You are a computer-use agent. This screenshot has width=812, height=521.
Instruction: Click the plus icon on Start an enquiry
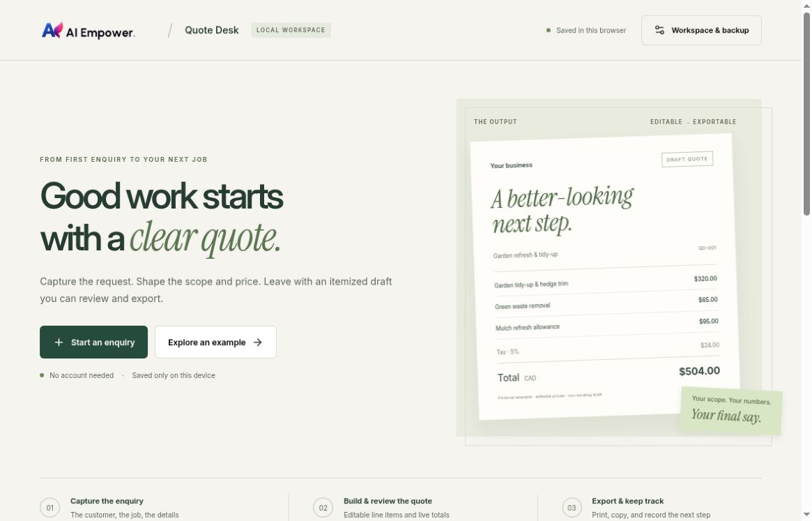[59, 342]
